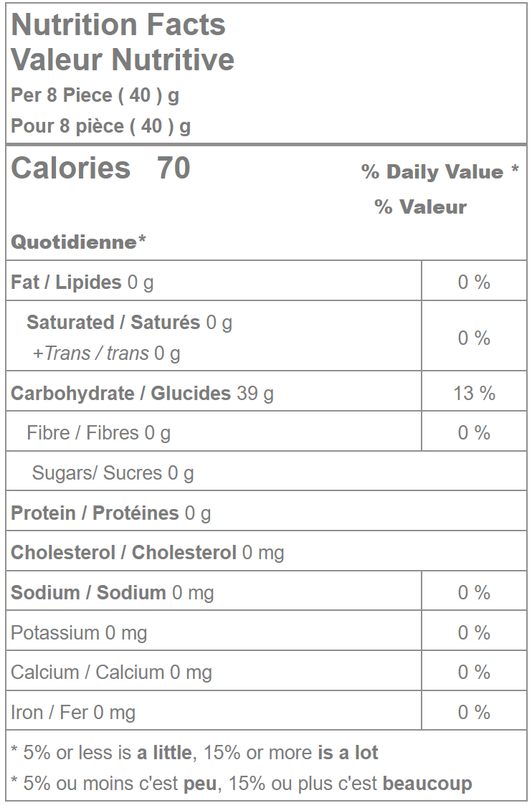Screen dimensions: 532x808
Task: Click the Cholesterol 0 mg row
Action: pyautogui.click(x=147, y=553)
